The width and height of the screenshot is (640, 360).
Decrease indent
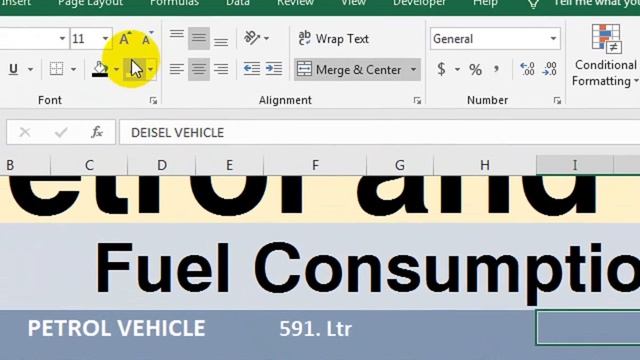(252, 69)
